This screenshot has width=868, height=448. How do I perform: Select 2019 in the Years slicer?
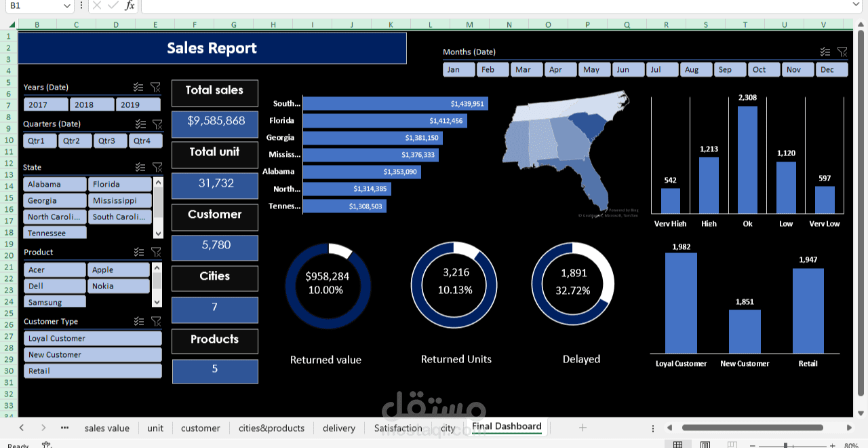[x=138, y=105]
